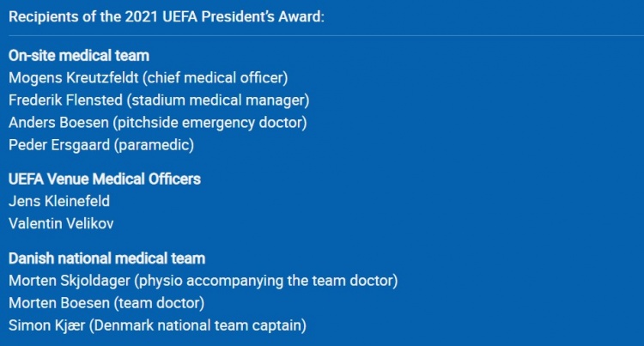Click 'pitchside emergency doctor' text
Screen dimensions: 644x346
210,123
